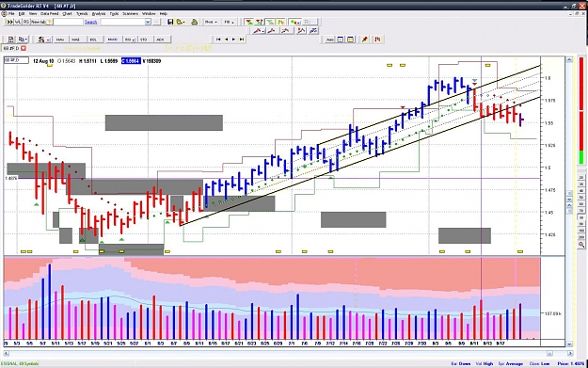Click the red-green gauge bar at right

[581, 111]
